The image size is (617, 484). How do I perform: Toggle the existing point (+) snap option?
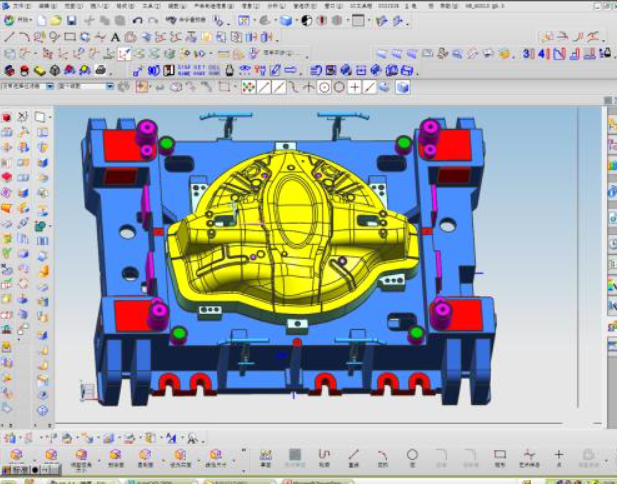tap(354, 87)
